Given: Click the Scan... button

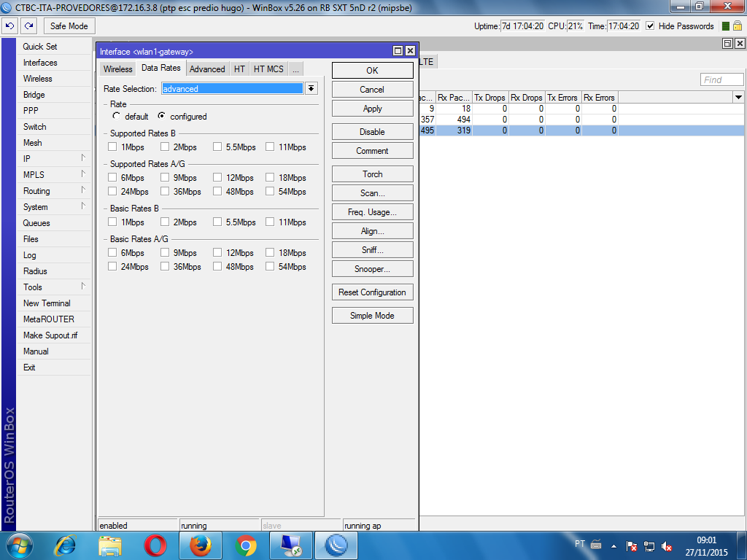Looking at the screenshot, I should tap(373, 192).
